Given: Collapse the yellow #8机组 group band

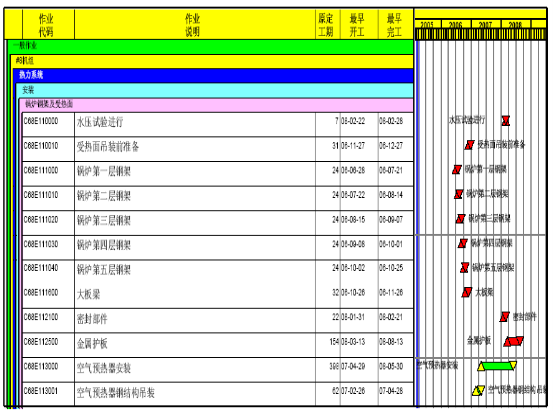Looking at the screenshot, I should click(x=212, y=61).
